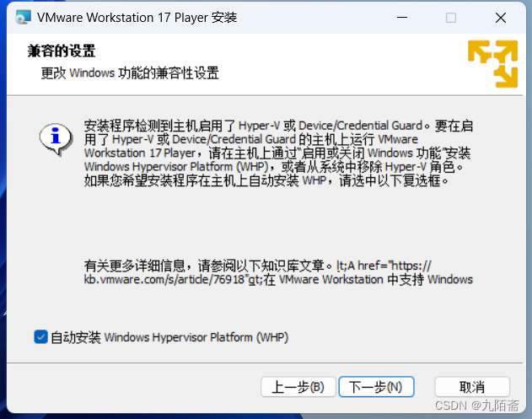Viewport: 532px width, 419px height.
Task: Click the VMware installer icon in title bar
Action: point(23,18)
